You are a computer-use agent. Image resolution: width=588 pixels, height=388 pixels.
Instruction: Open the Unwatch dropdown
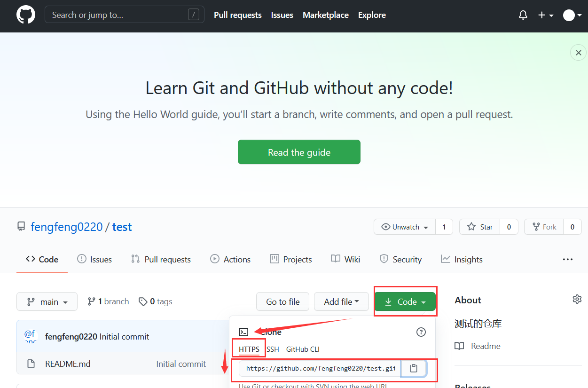pyautogui.click(x=405, y=227)
